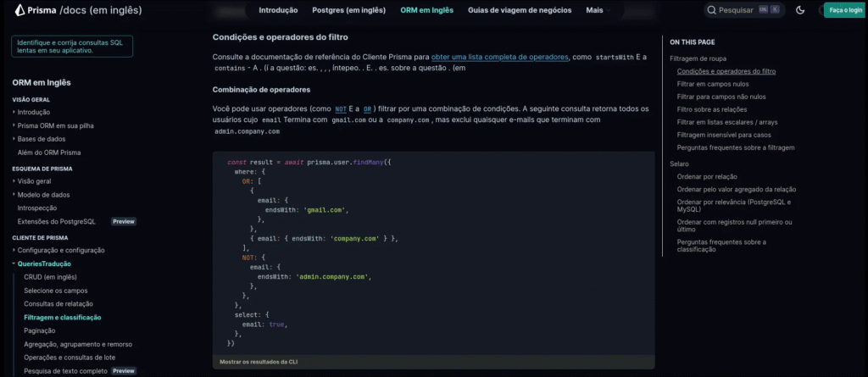Open Além do ORM Prisma

coord(49,152)
